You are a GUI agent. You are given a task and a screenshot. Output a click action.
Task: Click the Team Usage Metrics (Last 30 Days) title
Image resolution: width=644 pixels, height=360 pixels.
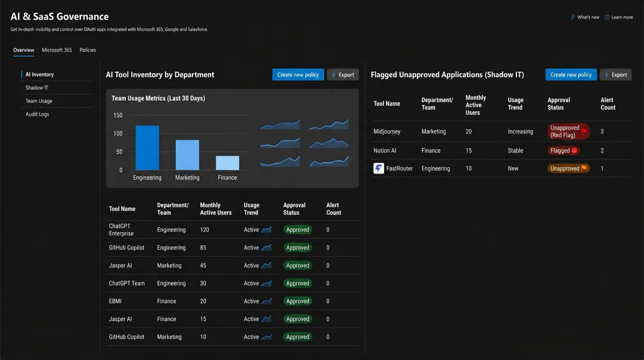(x=158, y=98)
